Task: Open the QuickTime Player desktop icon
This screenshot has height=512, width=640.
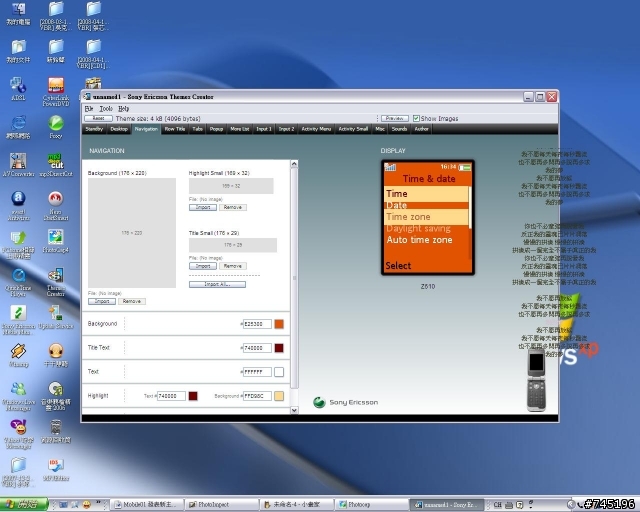Action: click(18, 282)
